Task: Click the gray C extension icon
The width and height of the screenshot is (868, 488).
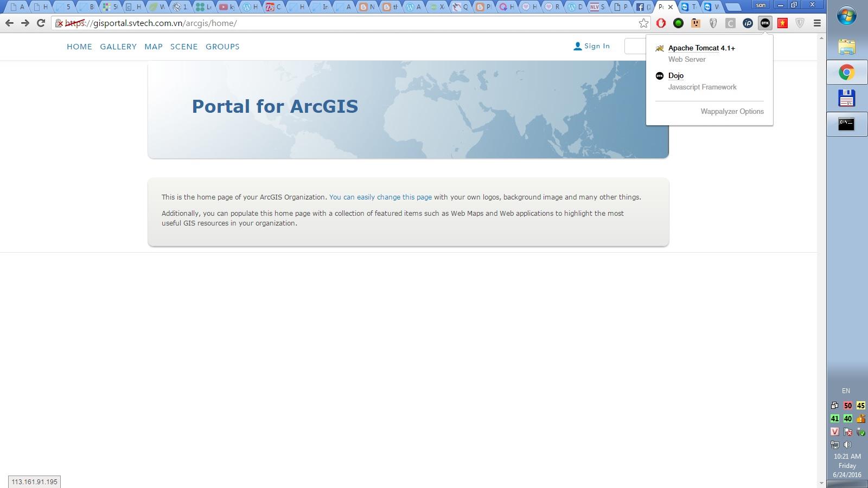Action: point(730,23)
